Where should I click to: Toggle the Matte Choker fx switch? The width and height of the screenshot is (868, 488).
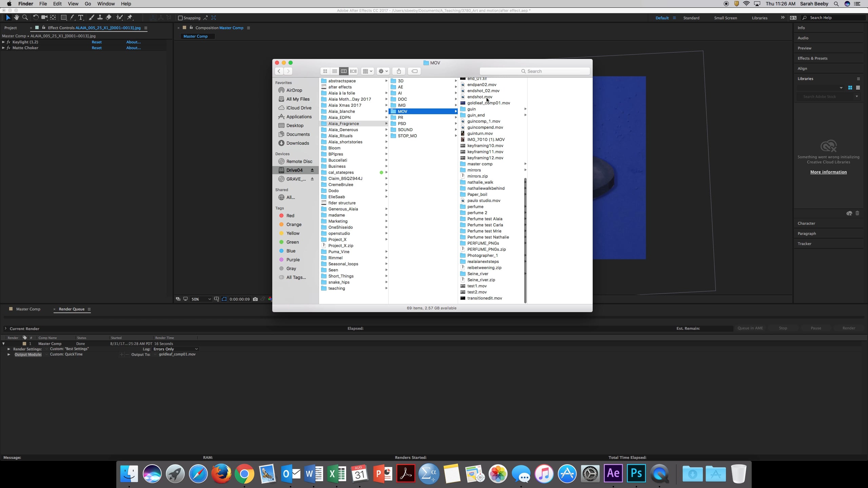[8, 48]
